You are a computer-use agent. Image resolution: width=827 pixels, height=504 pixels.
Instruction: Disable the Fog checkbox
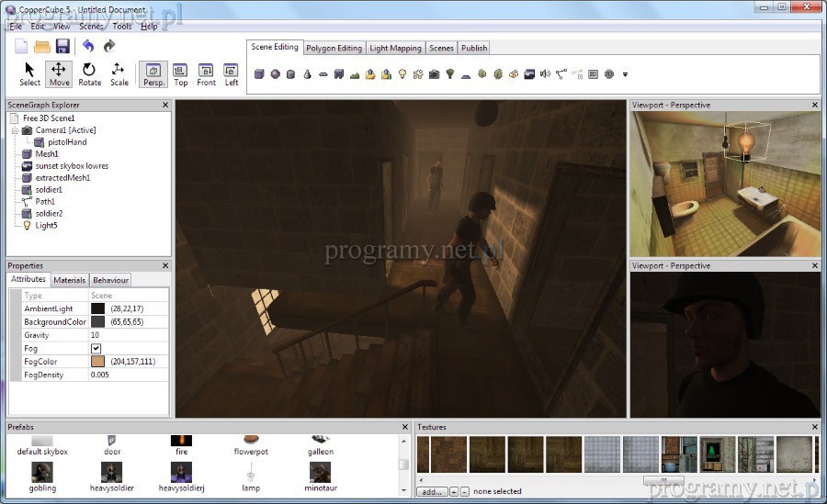click(96, 349)
